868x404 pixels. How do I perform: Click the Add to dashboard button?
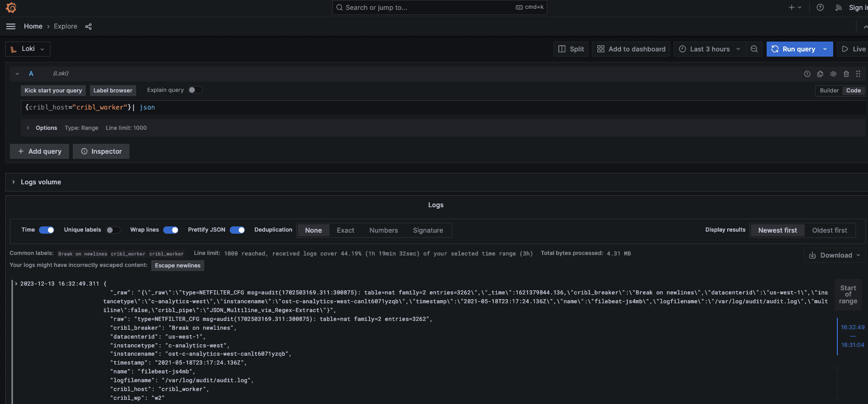tap(631, 49)
